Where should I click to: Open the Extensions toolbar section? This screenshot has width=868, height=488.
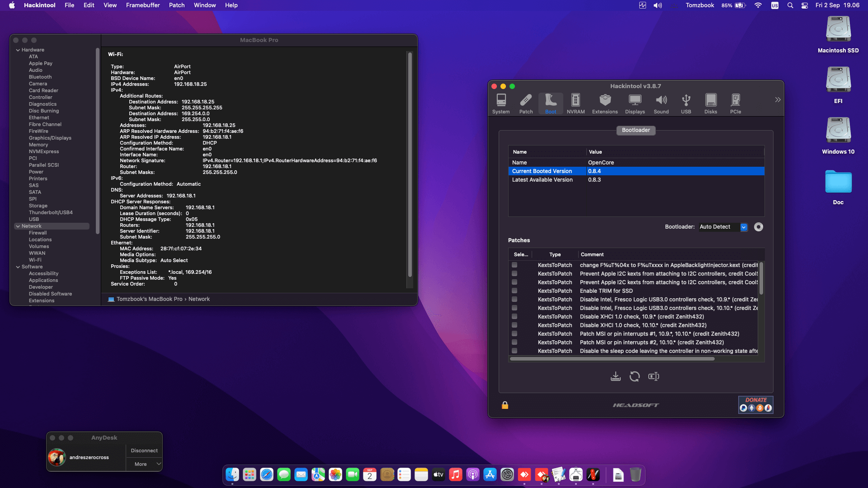[605, 103]
